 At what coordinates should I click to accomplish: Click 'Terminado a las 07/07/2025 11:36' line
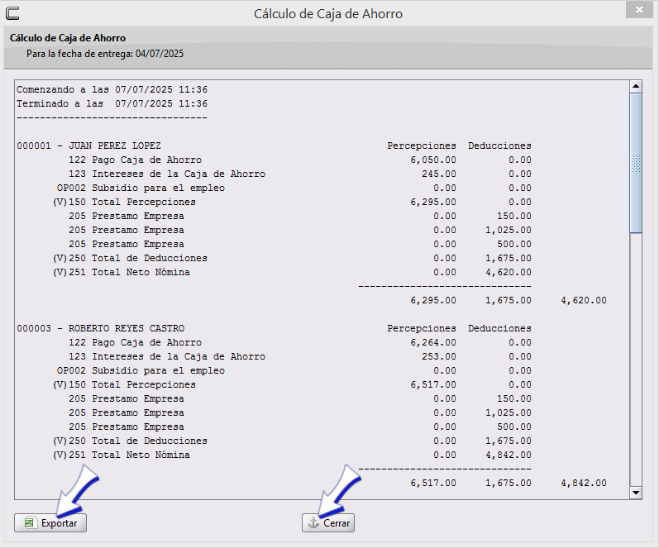click(112, 103)
